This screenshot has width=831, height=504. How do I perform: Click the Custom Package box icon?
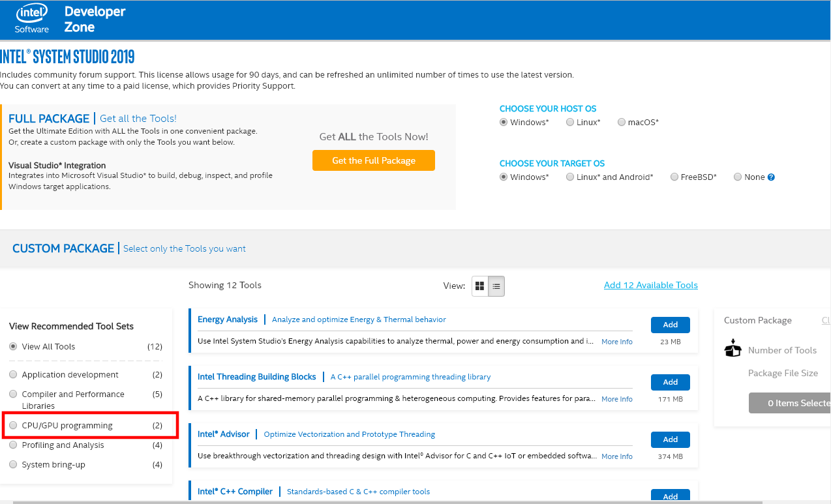click(733, 349)
